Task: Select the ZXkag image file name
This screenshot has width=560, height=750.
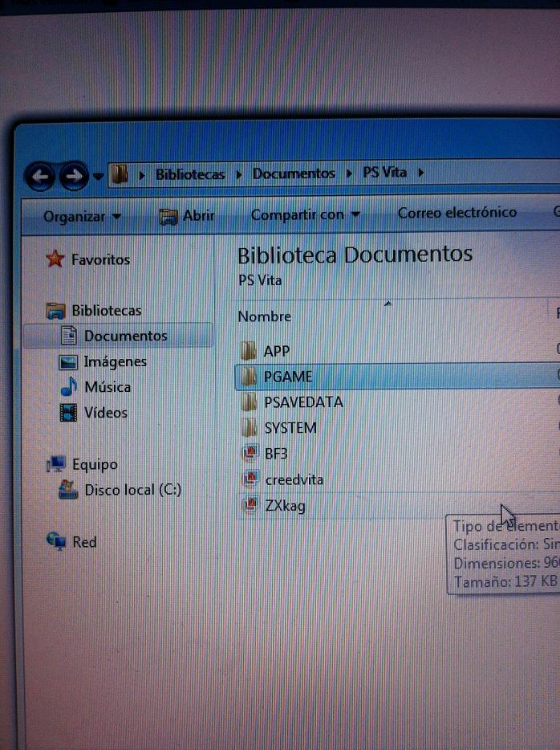Action: (x=286, y=506)
